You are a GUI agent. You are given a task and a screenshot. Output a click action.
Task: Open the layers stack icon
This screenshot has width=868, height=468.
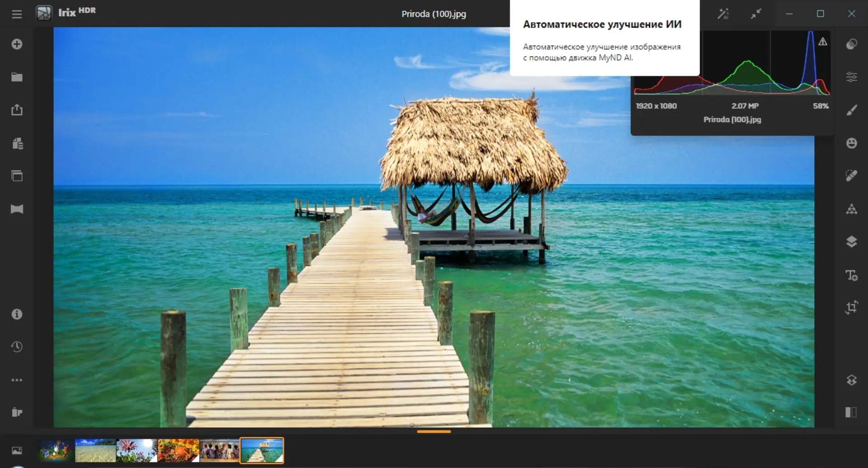coord(852,242)
